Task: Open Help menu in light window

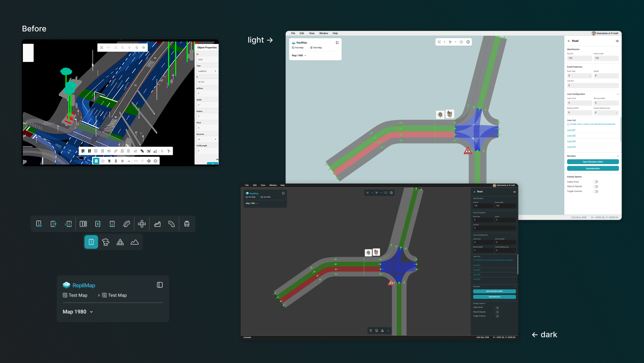Action: pyautogui.click(x=335, y=33)
